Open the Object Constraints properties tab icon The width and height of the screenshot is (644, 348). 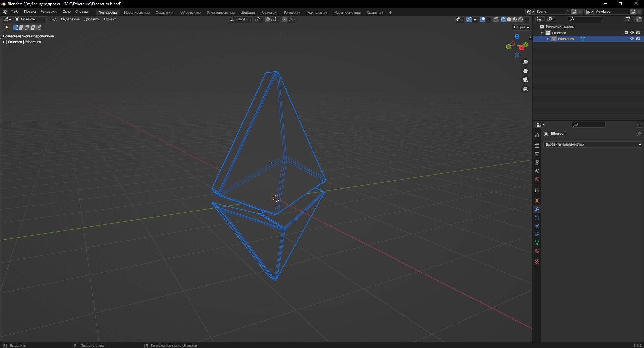[537, 234]
